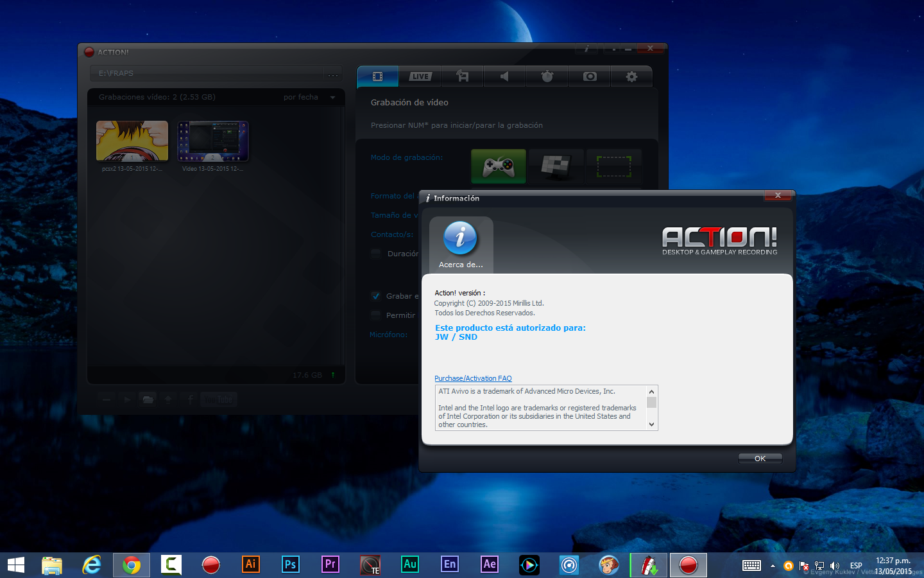
Task: Click the '17.6 GB' free space text
Action: [x=307, y=375]
